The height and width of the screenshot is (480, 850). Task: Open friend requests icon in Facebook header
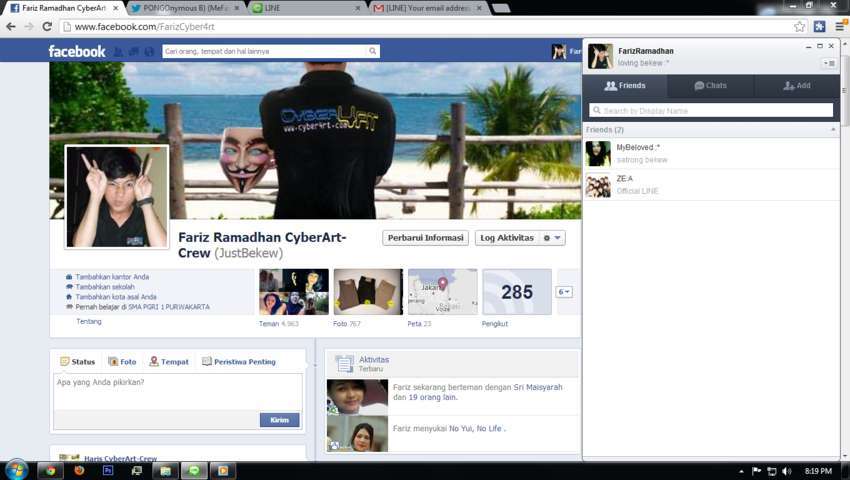118,52
